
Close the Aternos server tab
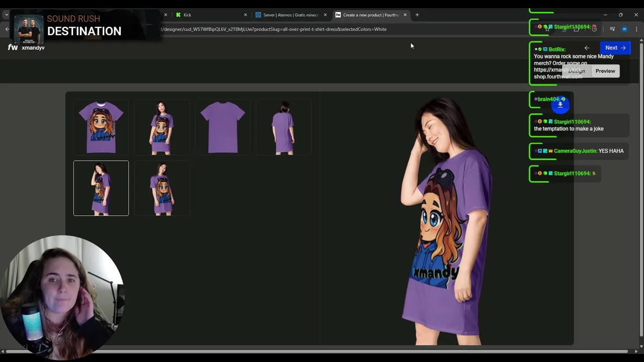pyautogui.click(x=325, y=15)
